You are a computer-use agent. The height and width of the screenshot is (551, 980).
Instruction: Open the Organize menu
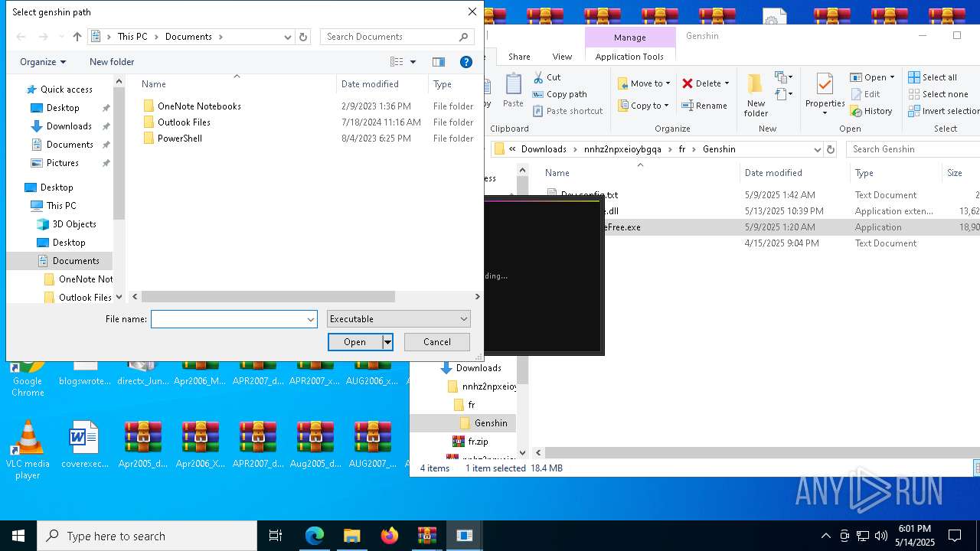coord(43,62)
